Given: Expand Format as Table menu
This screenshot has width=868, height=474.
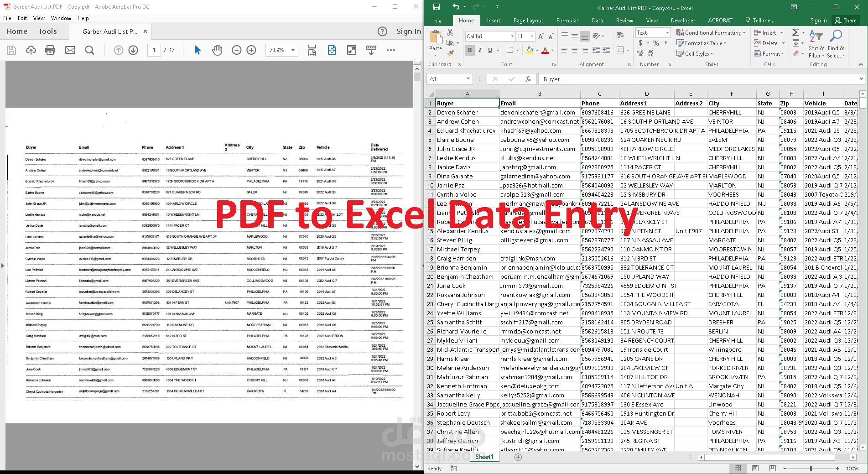Looking at the screenshot, I should [x=702, y=43].
